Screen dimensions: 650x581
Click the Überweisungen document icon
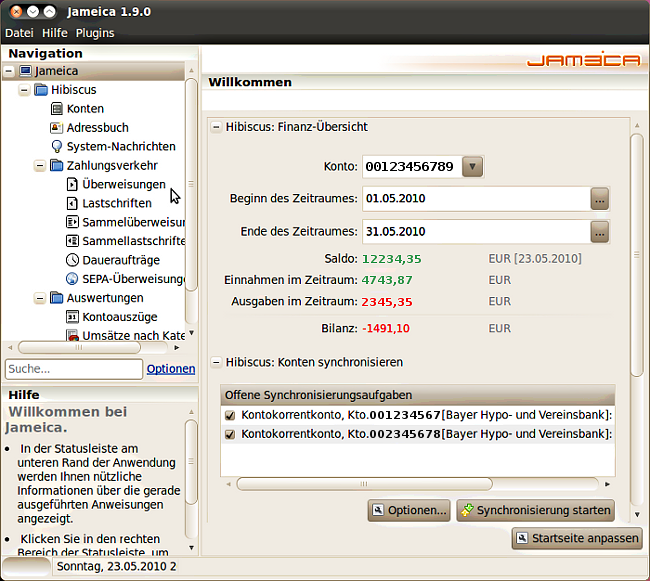coord(72,184)
